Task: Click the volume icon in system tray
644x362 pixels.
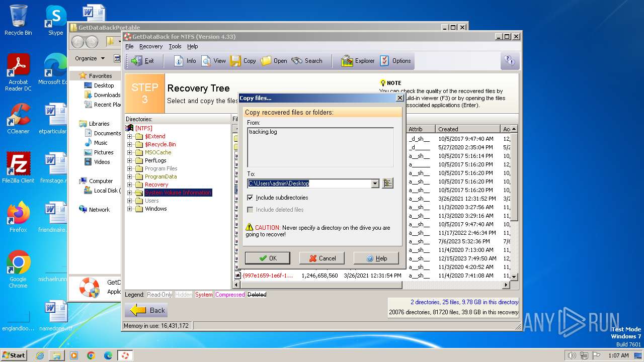Action: point(572,355)
